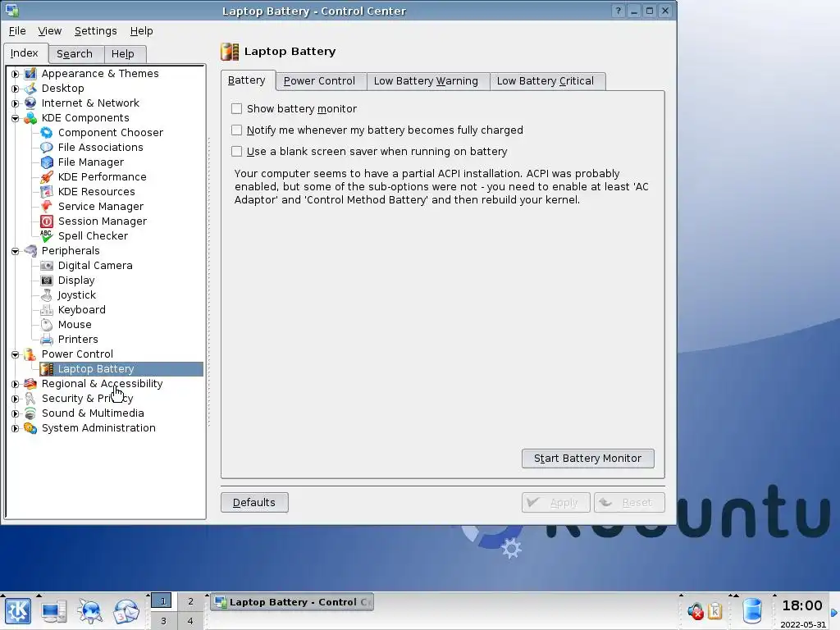
Task: Click the desktop computer icon in panel
Action: pyautogui.click(x=53, y=611)
